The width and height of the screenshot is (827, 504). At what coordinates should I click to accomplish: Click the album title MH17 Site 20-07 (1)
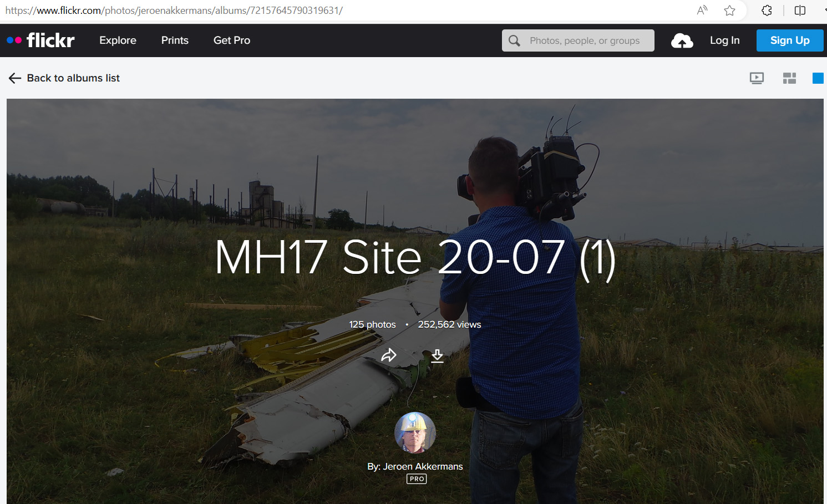point(415,258)
